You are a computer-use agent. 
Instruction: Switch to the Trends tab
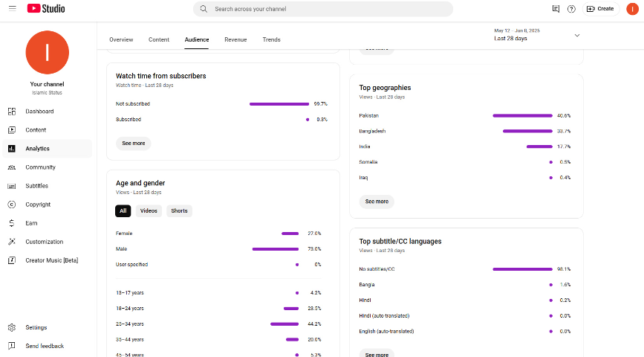pyautogui.click(x=271, y=39)
